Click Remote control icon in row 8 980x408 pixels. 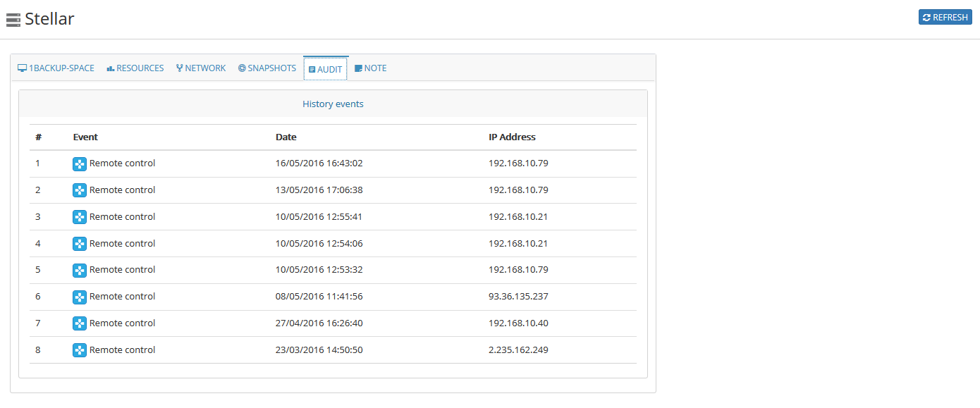point(80,350)
